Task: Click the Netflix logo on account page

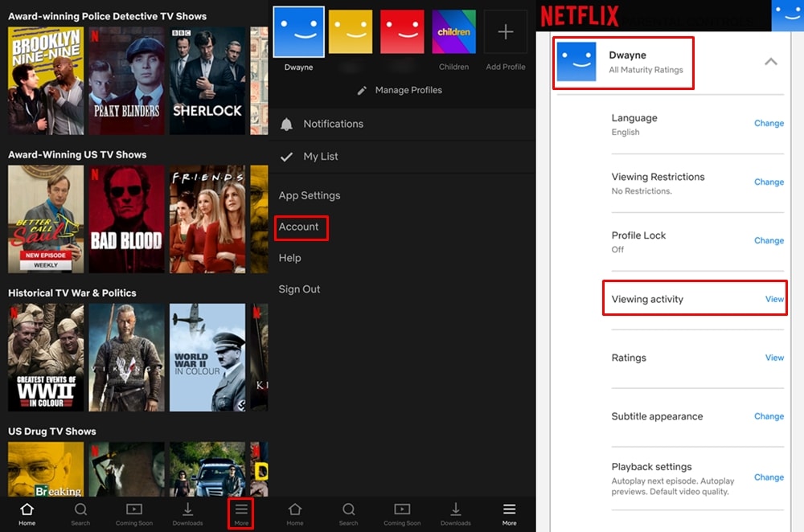Action: [x=580, y=16]
